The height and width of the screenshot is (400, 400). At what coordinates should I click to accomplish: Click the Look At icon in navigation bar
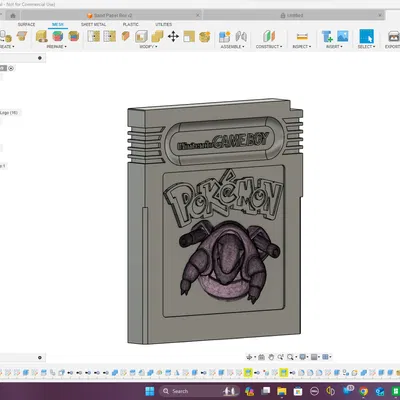[x=262, y=357]
